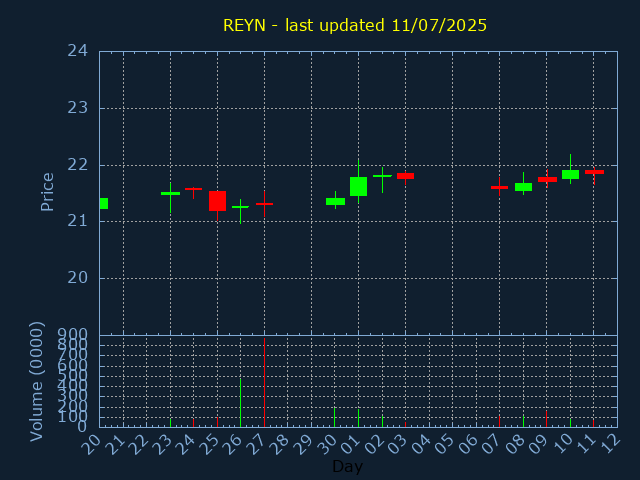
Task: Select the red candlestick at day 03
Action: tap(405, 176)
